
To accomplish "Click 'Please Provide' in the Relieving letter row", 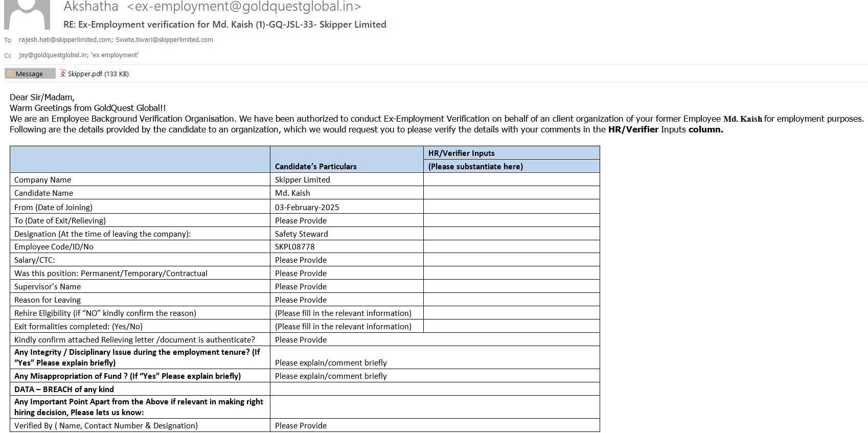I will tap(301, 339).
